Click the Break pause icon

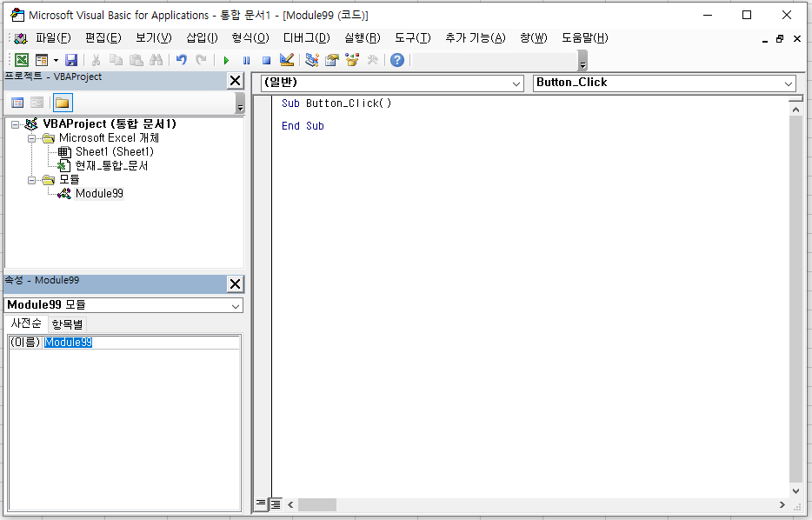pyautogui.click(x=247, y=60)
